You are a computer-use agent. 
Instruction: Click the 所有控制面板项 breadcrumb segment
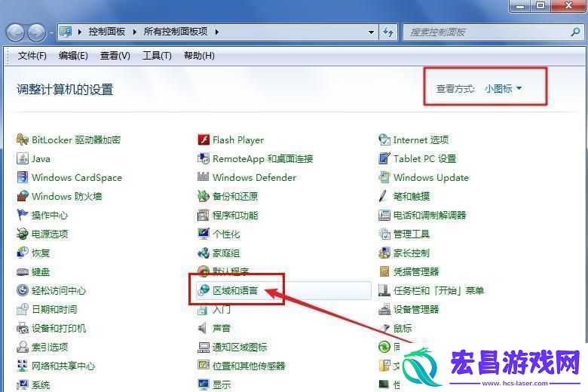click(x=176, y=32)
